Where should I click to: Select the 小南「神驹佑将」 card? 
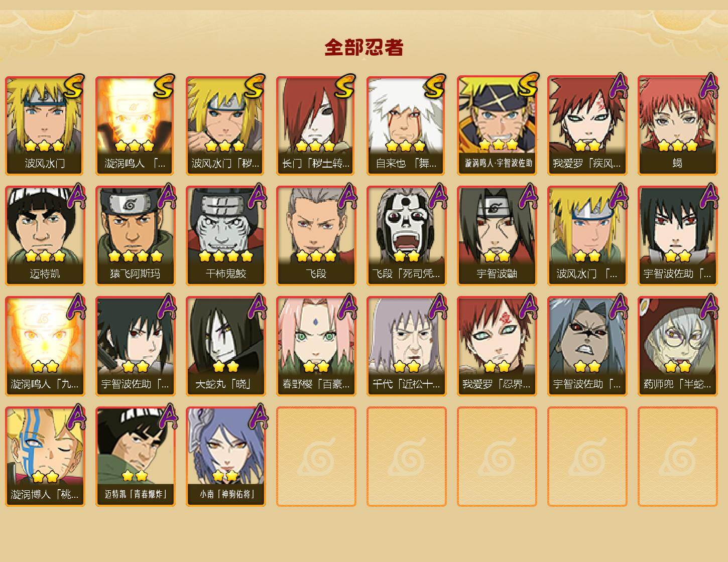[x=225, y=457]
